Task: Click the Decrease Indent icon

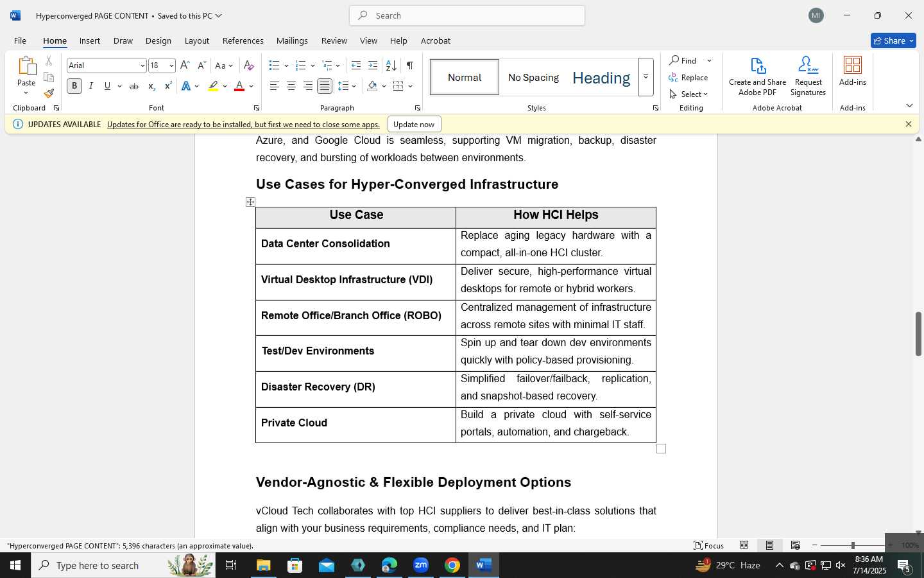Action: click(356, 66)
